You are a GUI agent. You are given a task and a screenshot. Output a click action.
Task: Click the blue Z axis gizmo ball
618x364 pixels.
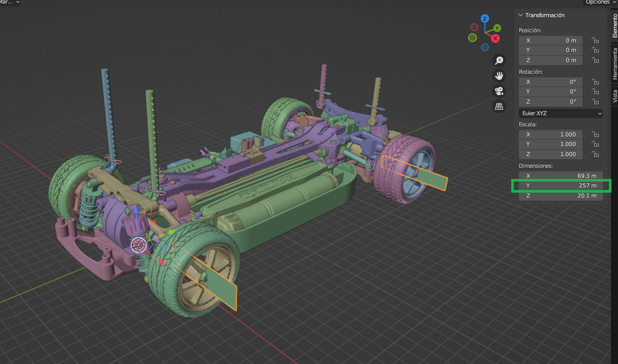pos(485,19)
